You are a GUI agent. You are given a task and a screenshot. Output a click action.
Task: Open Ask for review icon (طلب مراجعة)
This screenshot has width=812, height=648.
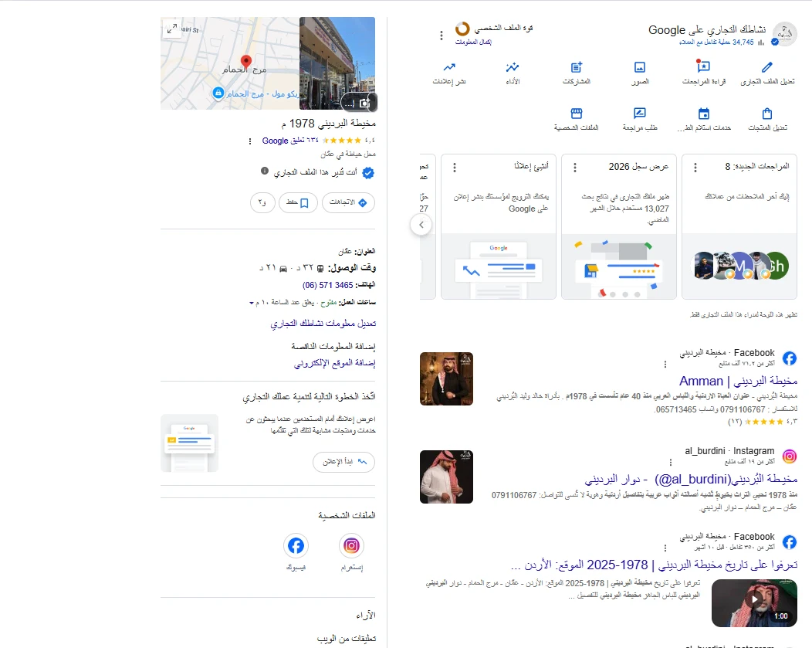click(x=640, y=114)
